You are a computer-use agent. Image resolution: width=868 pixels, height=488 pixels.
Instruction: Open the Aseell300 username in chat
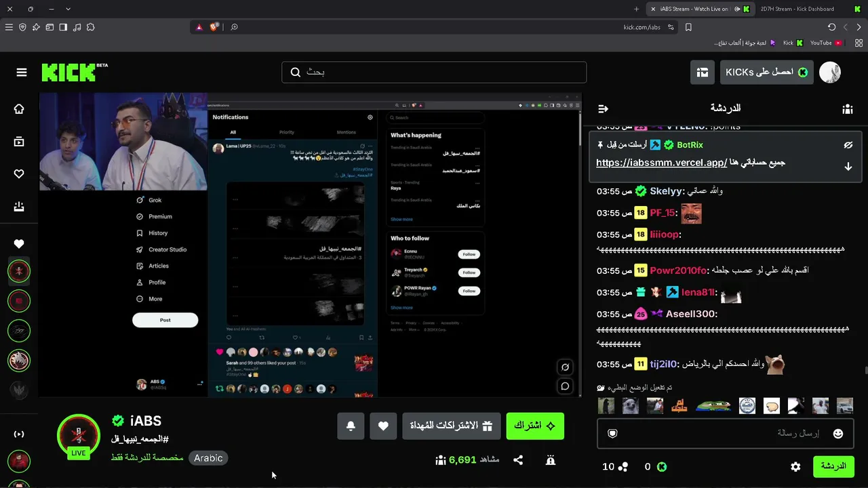coord(692,314)
